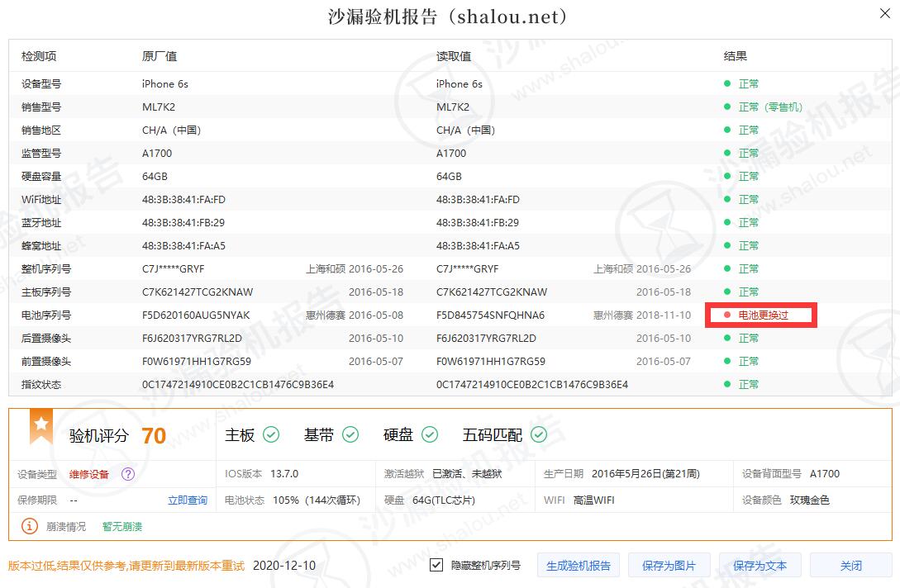900x588 pixels.
Task: Click the 暂无崩溃 crash status text
Action: 122,527
